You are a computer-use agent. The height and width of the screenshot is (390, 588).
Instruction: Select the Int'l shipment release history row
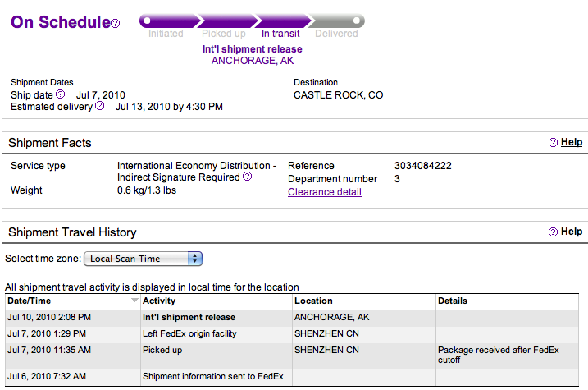coord(292,317)
